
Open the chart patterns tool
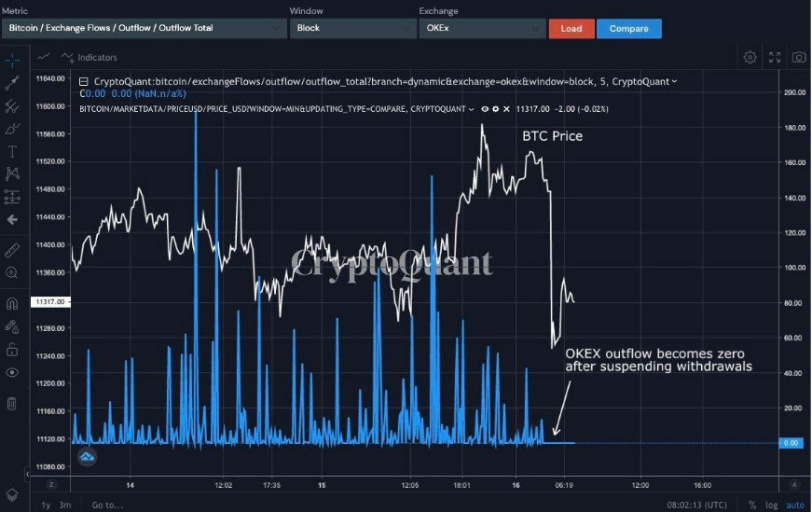12,173
